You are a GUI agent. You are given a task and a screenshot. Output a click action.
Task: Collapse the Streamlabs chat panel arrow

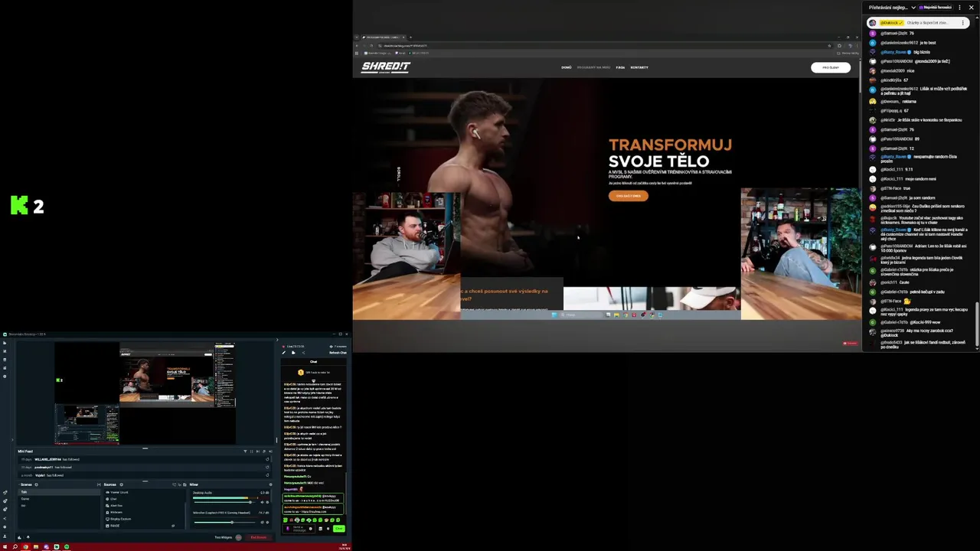(x=277, y=340)
